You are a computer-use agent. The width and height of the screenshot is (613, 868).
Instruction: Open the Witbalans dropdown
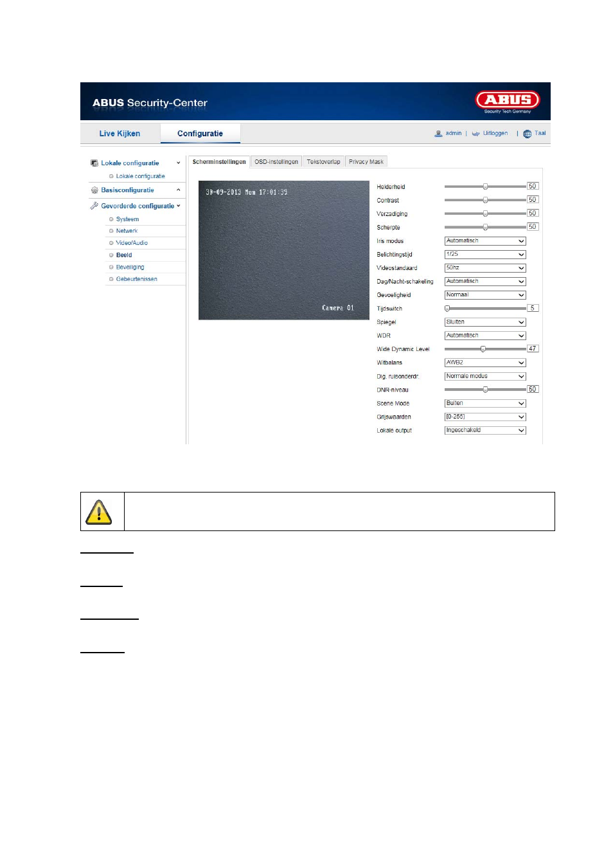pos(485,363)
